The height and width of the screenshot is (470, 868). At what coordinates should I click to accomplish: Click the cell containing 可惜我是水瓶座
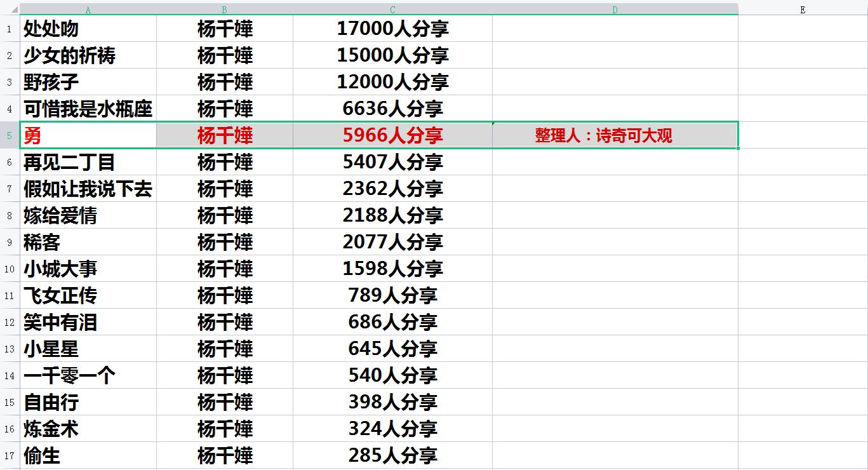[88, 109]
